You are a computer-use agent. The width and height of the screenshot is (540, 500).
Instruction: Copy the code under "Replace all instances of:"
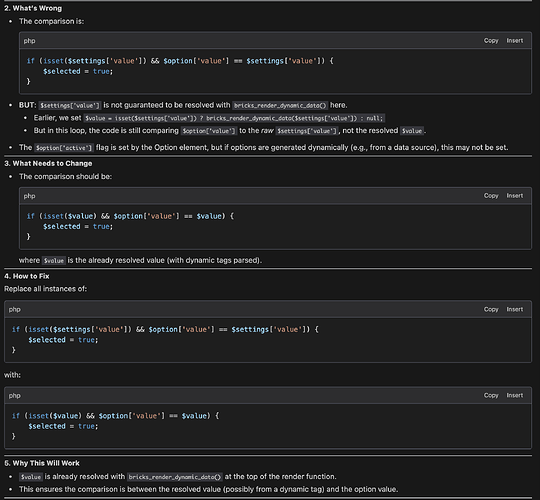(x=491, y=309)
